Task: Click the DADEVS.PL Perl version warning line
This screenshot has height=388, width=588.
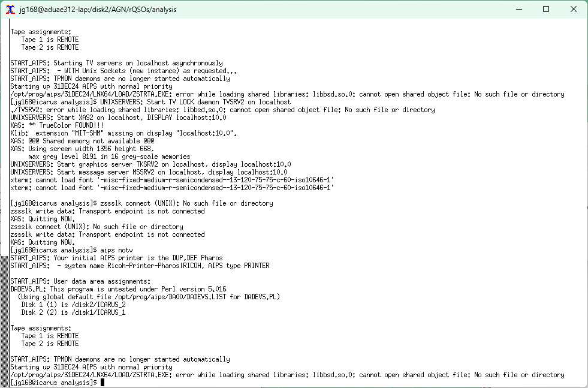Action: [x=118, y=289]
